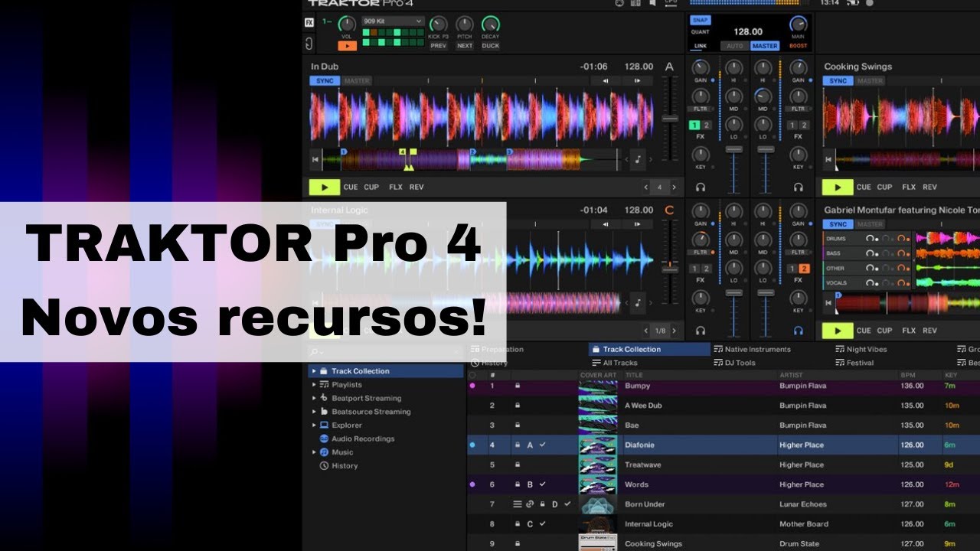Click CUP on Cooking Swings deck
Screen dimensions: 980x551
coord(884,187)
